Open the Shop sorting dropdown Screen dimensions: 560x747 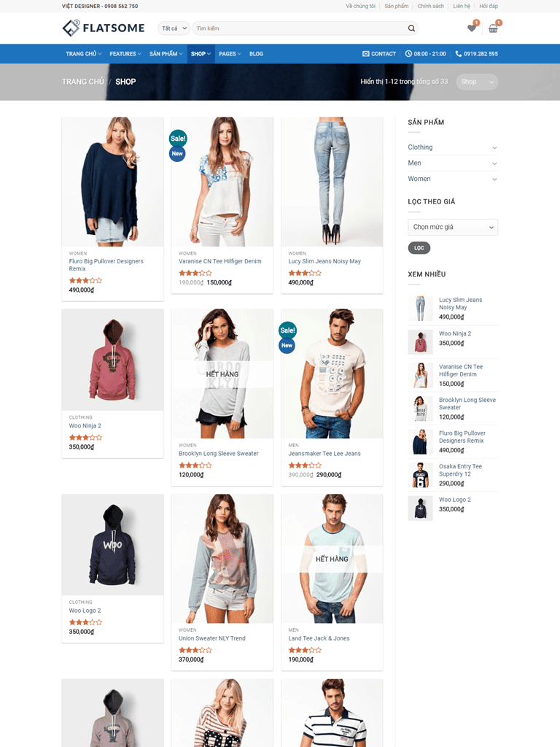coord(477,82)
